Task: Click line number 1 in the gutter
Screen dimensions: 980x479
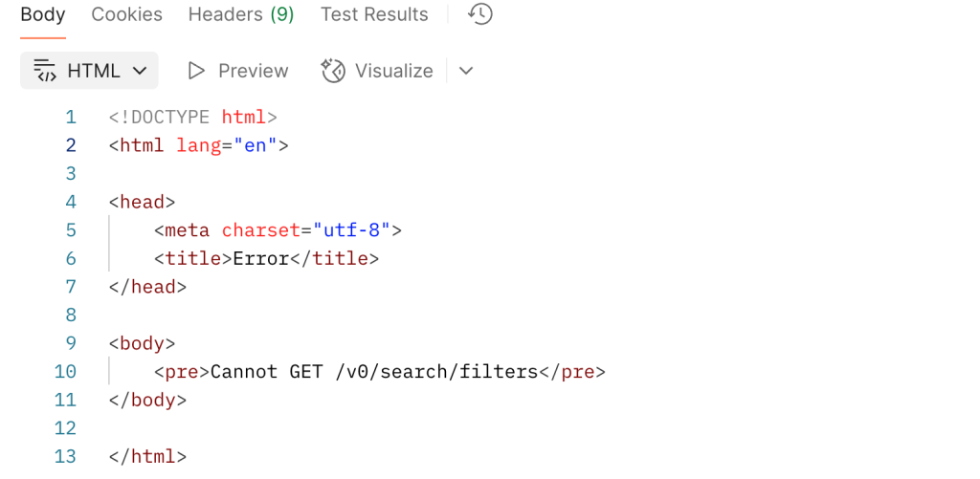Action: click(70, 118)
